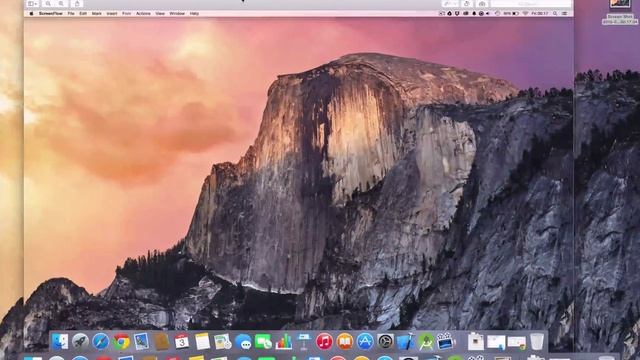The width and height of the screenshot is (640, 360).
Task: Open sidebar view dropdown in window toolbar
Action: pyautogui.click(x=33, y=4)
